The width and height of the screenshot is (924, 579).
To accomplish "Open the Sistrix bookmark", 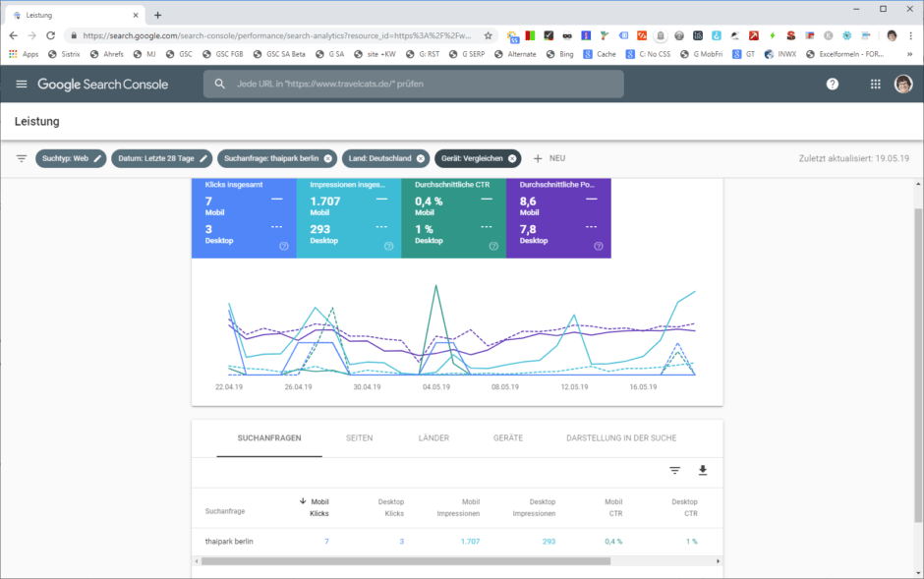I will pos(64,54).
